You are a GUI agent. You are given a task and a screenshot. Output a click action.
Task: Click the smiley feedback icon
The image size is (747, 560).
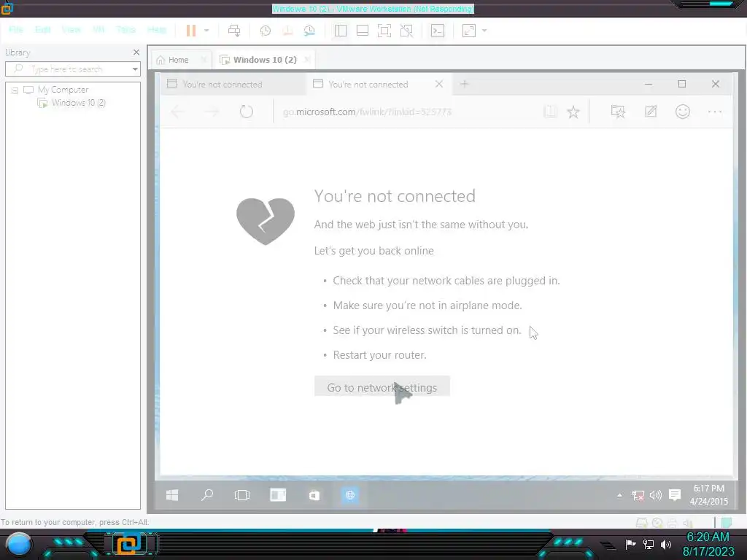pyautogui.click(x=683, y=112)
